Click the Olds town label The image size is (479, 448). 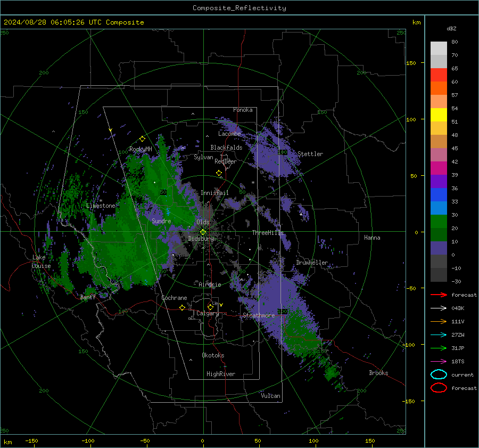pyautogui.click(x=203, y=222)
